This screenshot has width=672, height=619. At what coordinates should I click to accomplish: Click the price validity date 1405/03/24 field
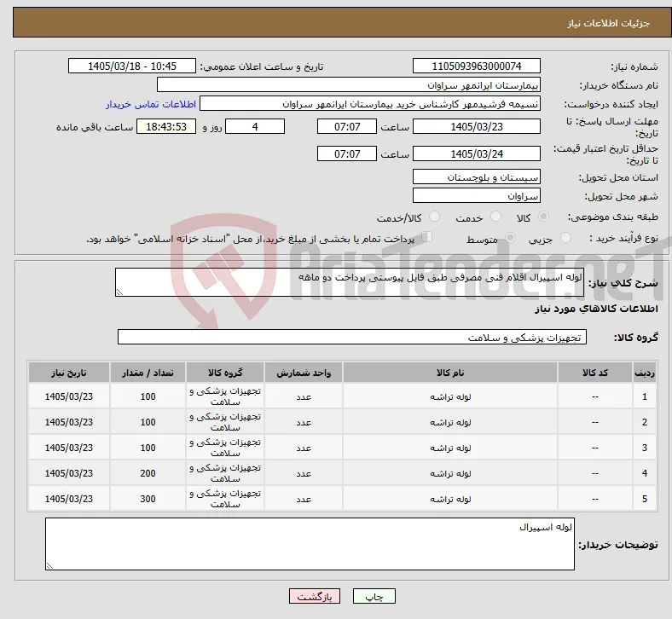tap(477, 153)
